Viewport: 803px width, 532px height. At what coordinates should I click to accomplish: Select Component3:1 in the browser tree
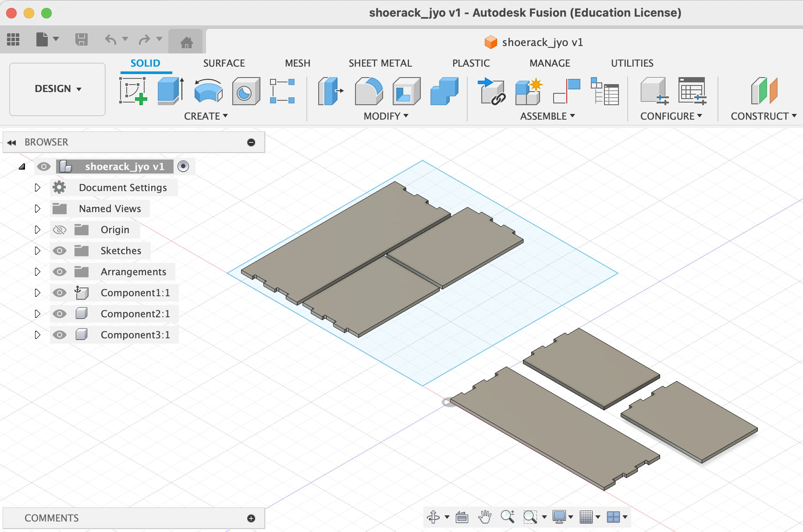click(x=135, y=335)
